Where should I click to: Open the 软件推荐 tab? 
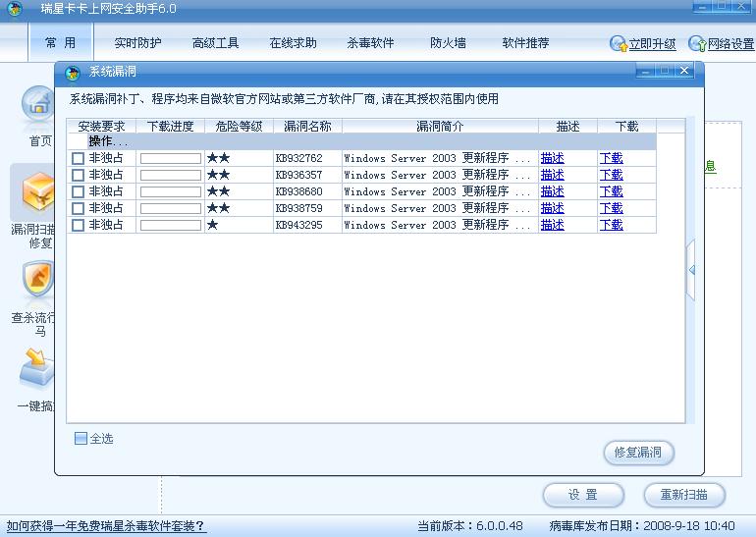[x=525, y=43]
